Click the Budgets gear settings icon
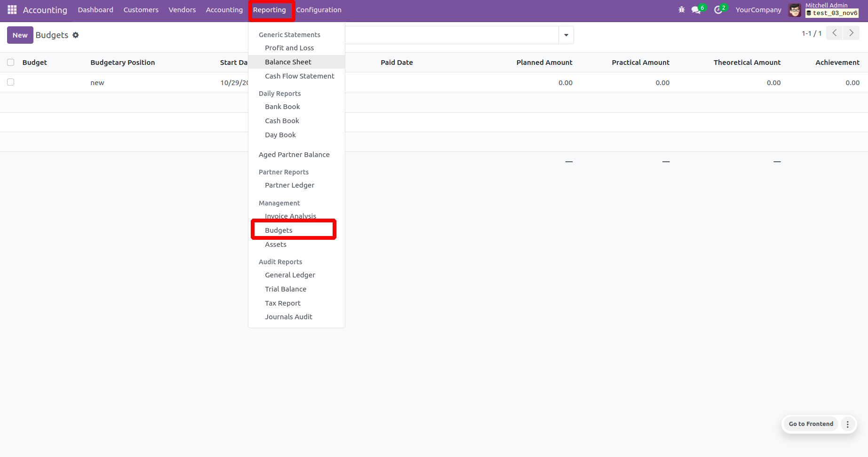 click(76, 35)
